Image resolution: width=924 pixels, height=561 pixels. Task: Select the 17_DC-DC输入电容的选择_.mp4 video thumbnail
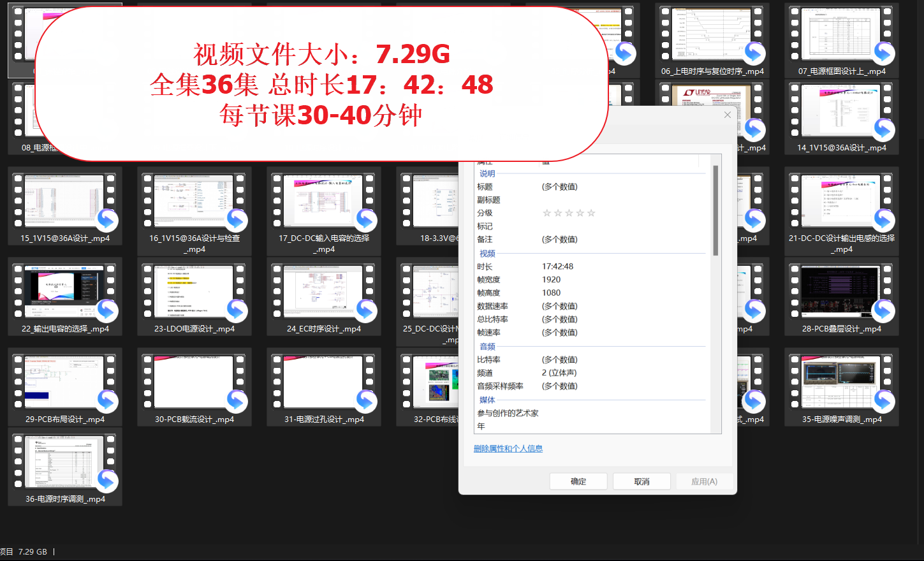point(323,201)
